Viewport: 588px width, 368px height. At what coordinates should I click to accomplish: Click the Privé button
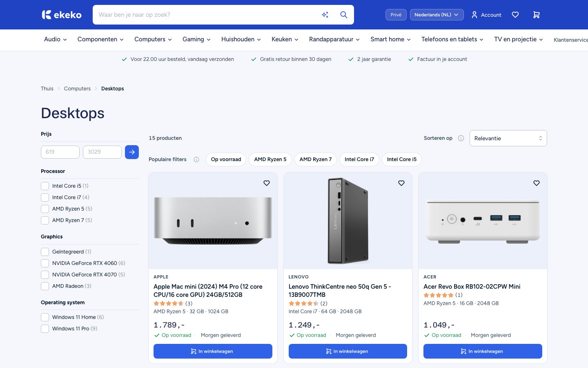396,15
